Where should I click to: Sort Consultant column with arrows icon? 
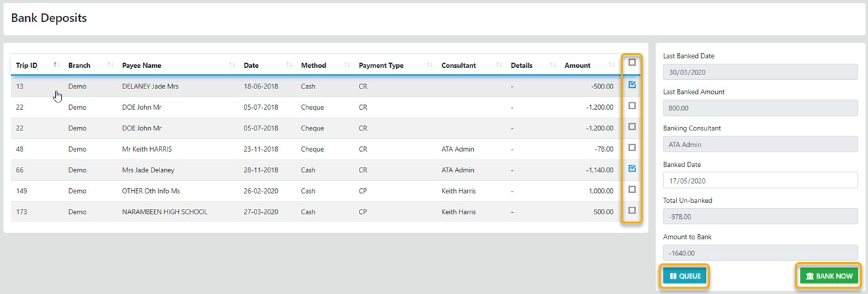pos(499,65)
